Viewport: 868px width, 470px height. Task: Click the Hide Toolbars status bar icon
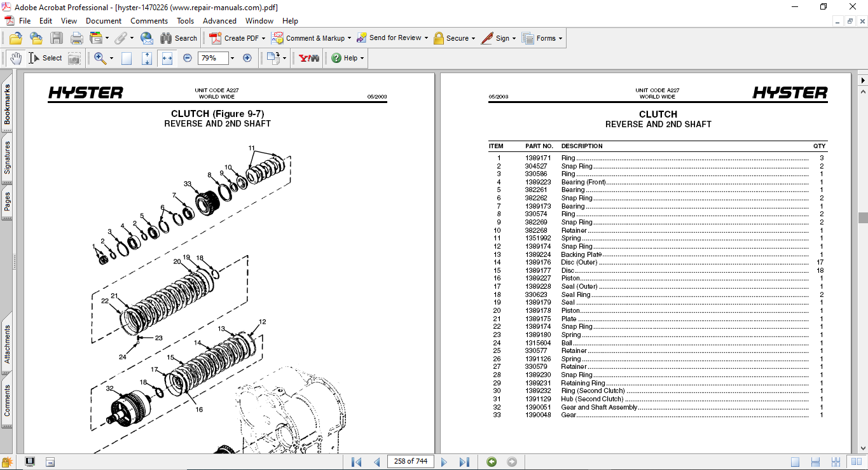click(x=50, y=462)
